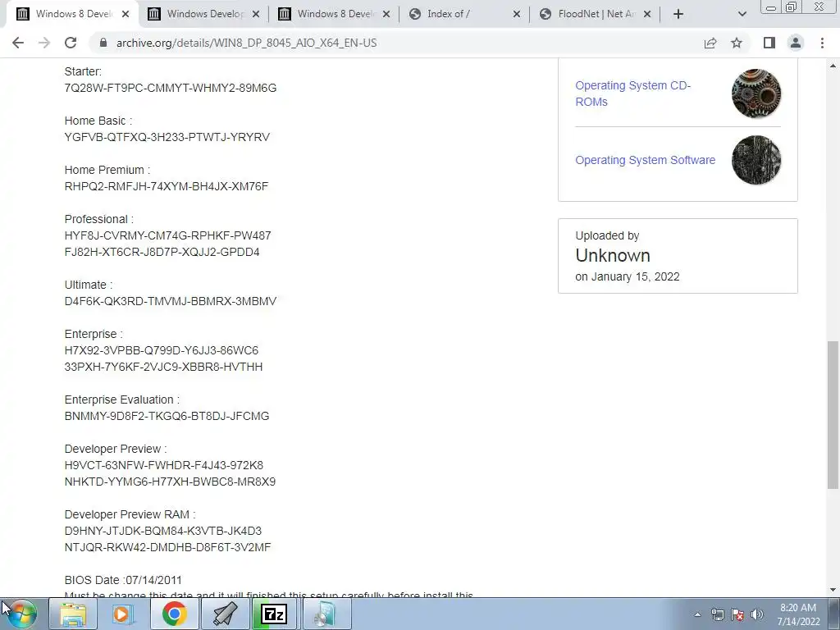Open the Action Center flag icon
This screenshot has height=630, width=840.
tap(737, 615)
